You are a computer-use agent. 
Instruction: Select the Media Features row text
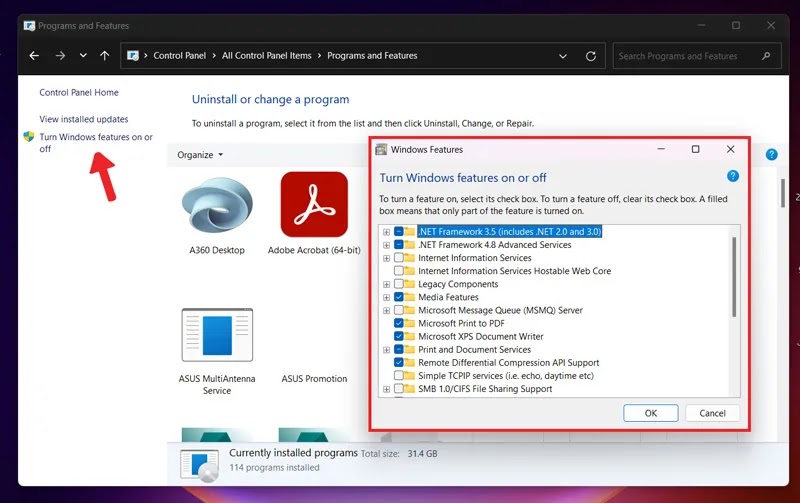448,297
